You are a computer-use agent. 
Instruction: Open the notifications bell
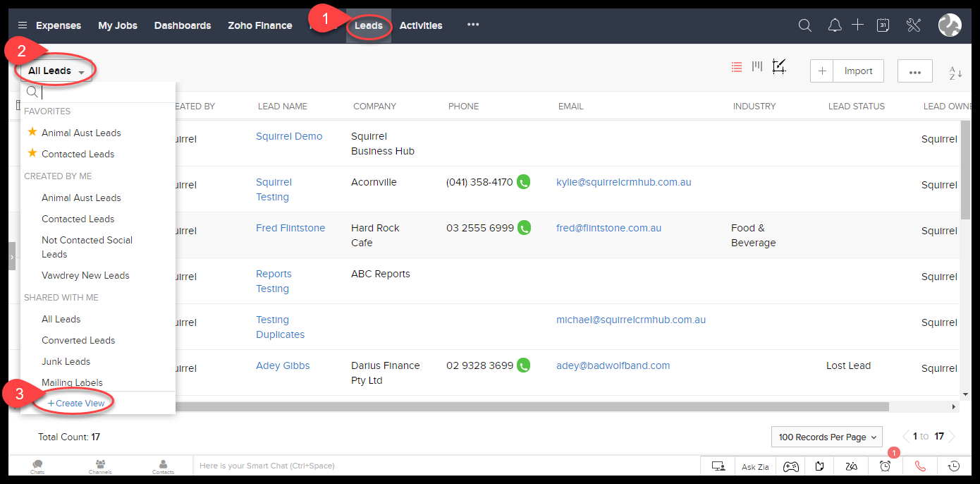835,25
